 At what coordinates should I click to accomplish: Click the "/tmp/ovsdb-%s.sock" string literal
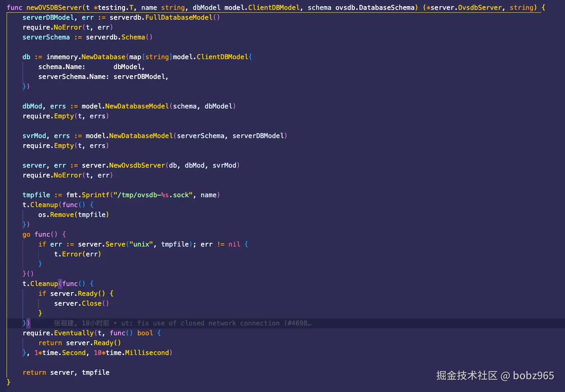tap(153, 195)
